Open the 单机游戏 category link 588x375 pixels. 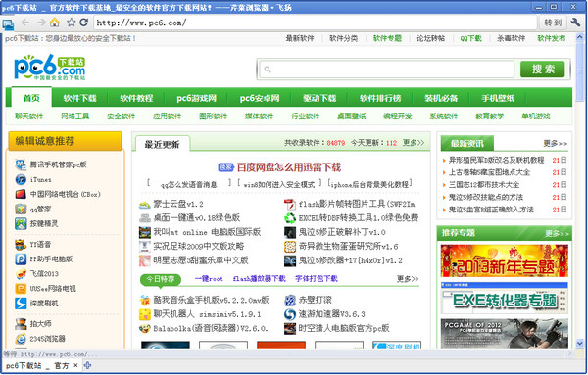coord(535,117)
